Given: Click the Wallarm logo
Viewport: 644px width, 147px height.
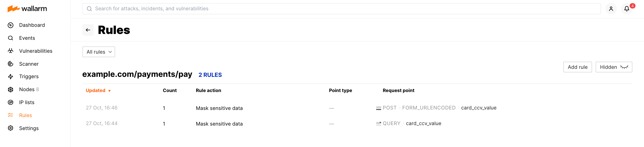Looking at the screenshot, I should [27, 9].
